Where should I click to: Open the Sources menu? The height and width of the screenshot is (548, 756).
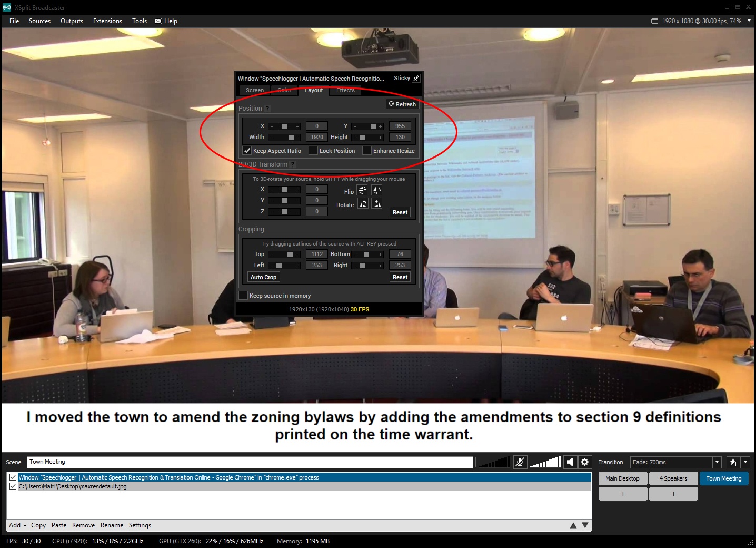(39, 21)
